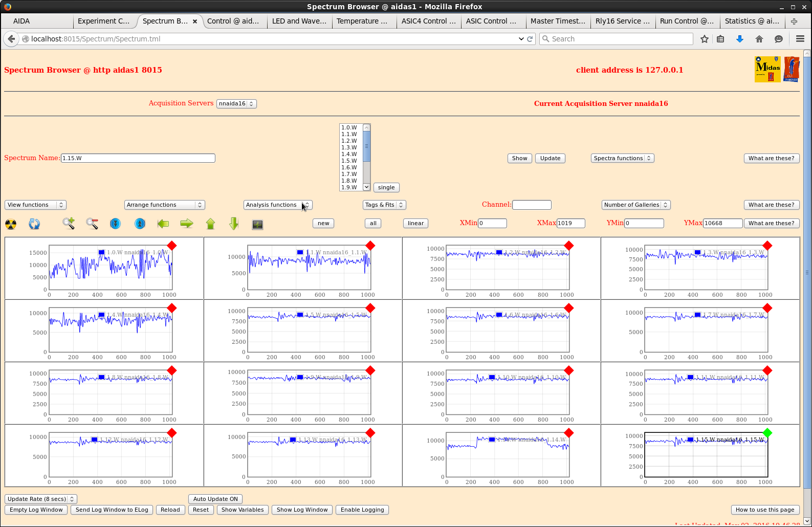Click the browser back arrow button
Image resolution: width=812 pixels, height=527 pixels.
click(x=11, y=39)
